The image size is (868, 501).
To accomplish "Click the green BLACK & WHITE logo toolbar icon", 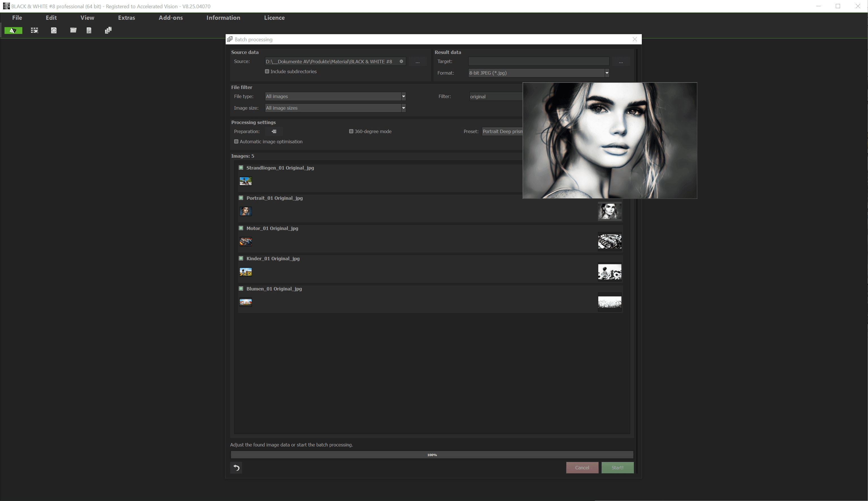I will point(13,30).
